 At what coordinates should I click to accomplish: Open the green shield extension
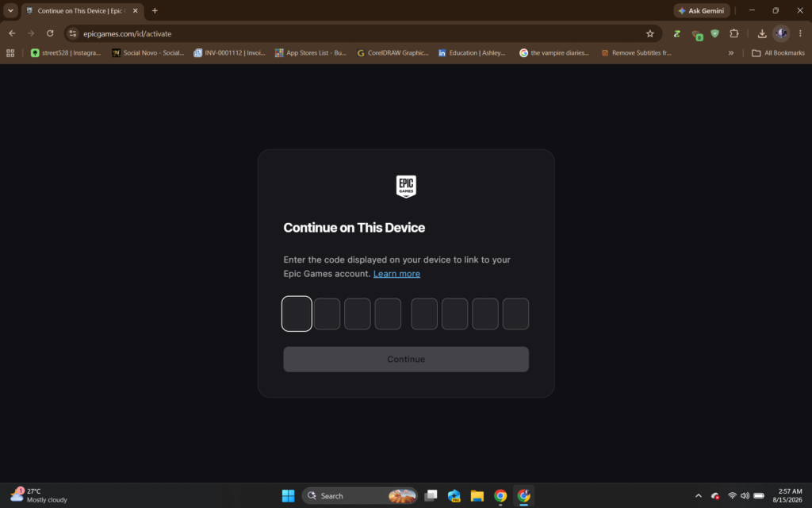point(715,33)
